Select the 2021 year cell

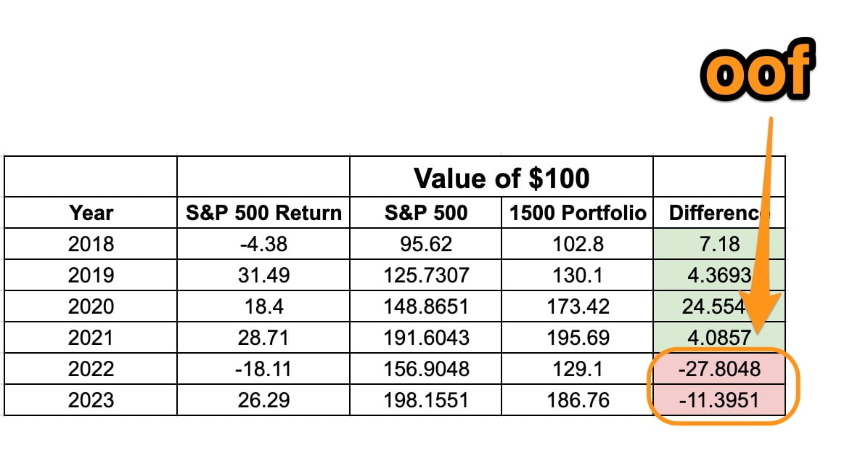point(91,338)
